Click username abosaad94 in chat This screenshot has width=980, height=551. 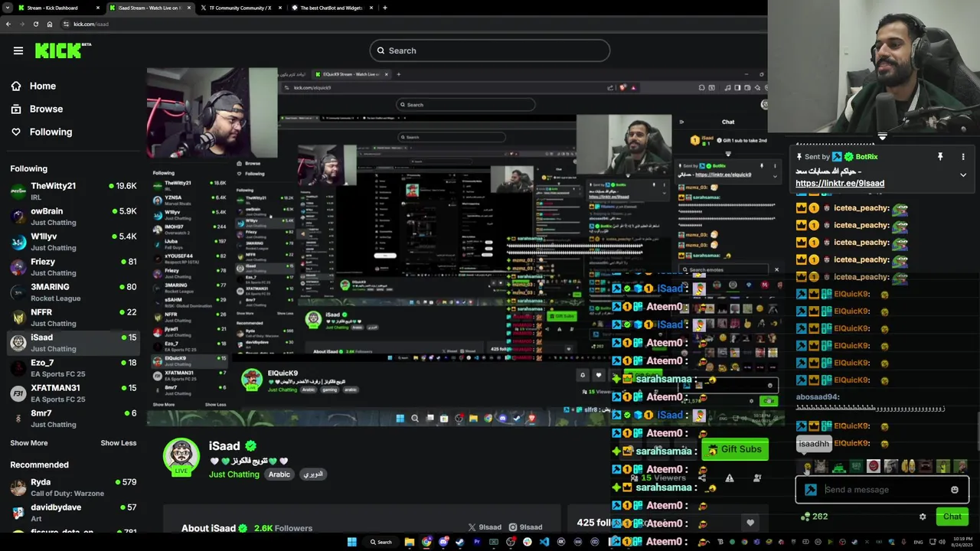818,397
